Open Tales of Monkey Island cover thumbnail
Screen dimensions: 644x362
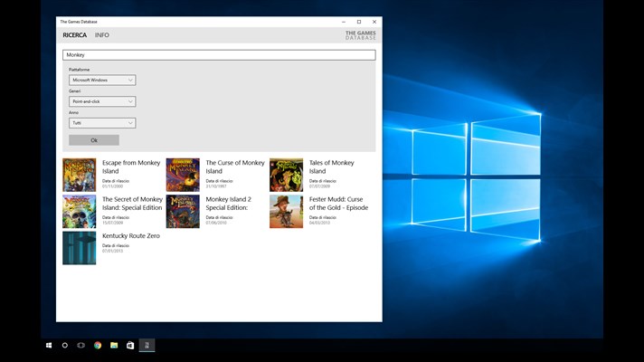pos(286,175)
